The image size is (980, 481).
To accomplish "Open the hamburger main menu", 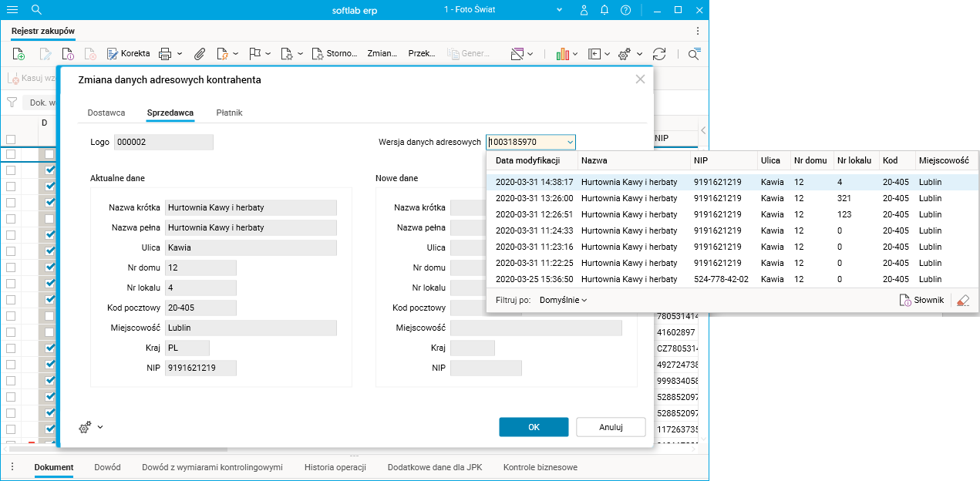I will click(12, 10).
